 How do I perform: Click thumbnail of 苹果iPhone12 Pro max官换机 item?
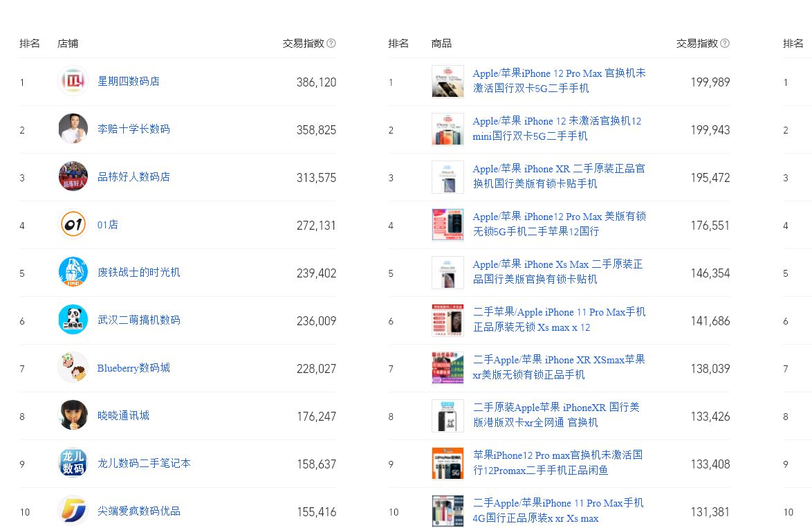(448, 463)
